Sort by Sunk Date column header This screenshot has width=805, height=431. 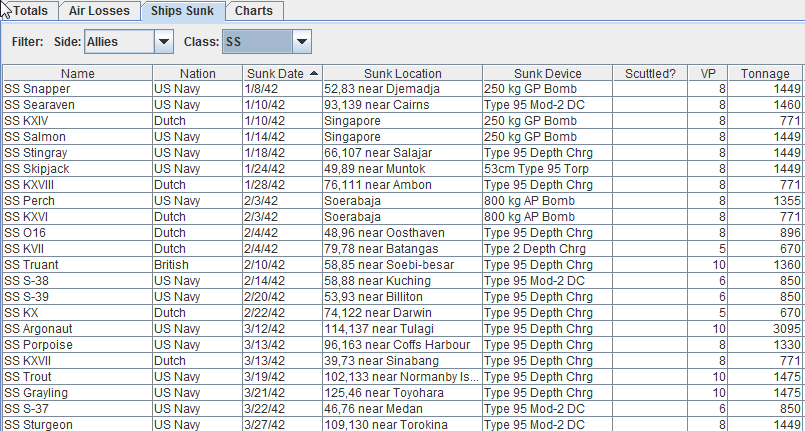283,73
